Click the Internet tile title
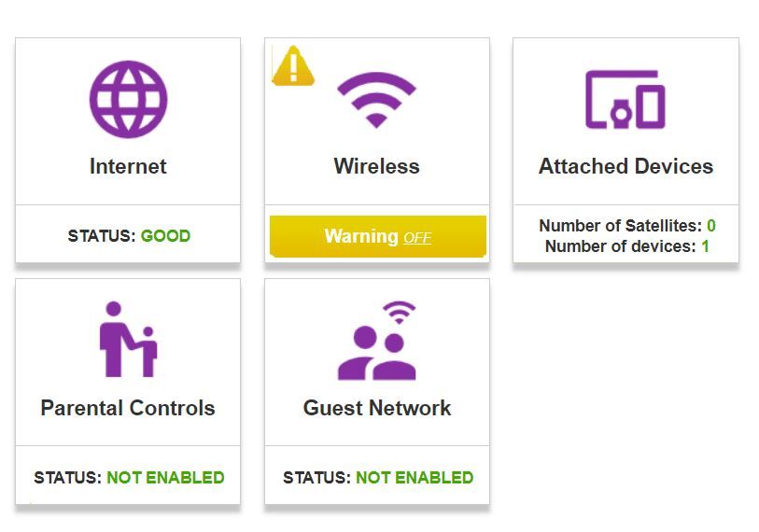759x532 pixels. pos(128,167)
